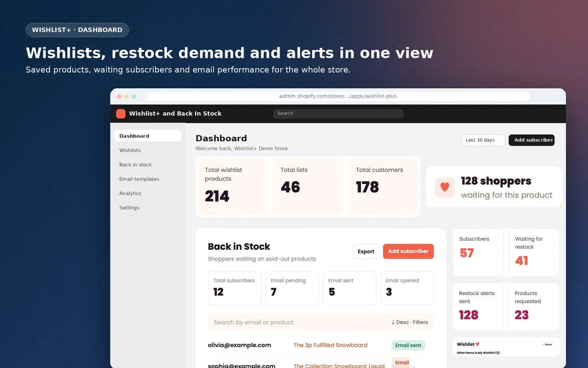Click the Restock alerts sent 128 card
The width and height of the screenshot is (588, 368).
(478, 307)
